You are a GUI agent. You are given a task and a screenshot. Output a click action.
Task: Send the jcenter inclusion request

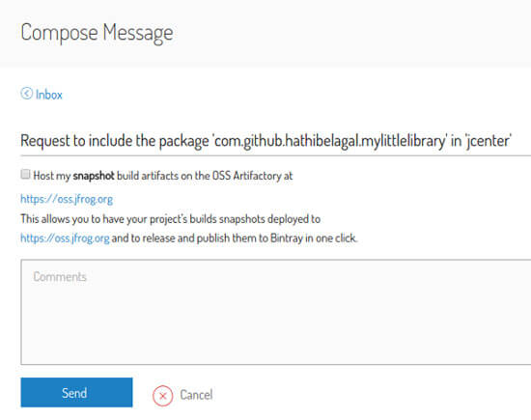pyautogui.click(x=76, y=392)
